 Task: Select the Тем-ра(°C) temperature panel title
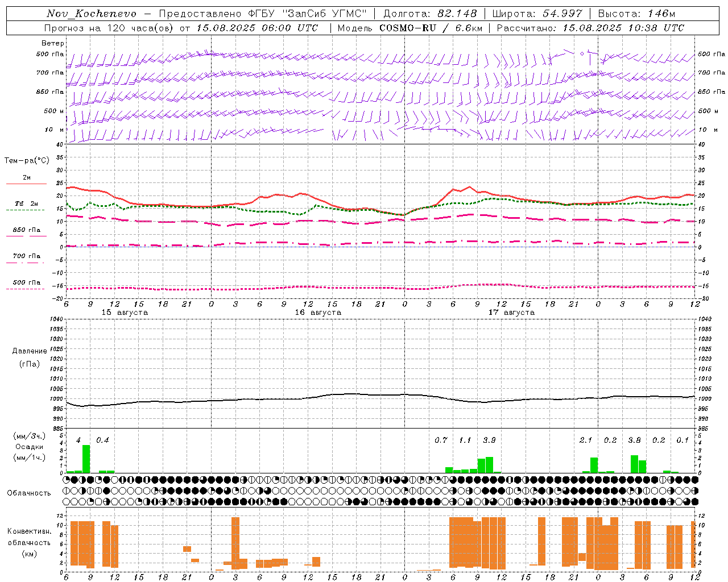[27, 161]
